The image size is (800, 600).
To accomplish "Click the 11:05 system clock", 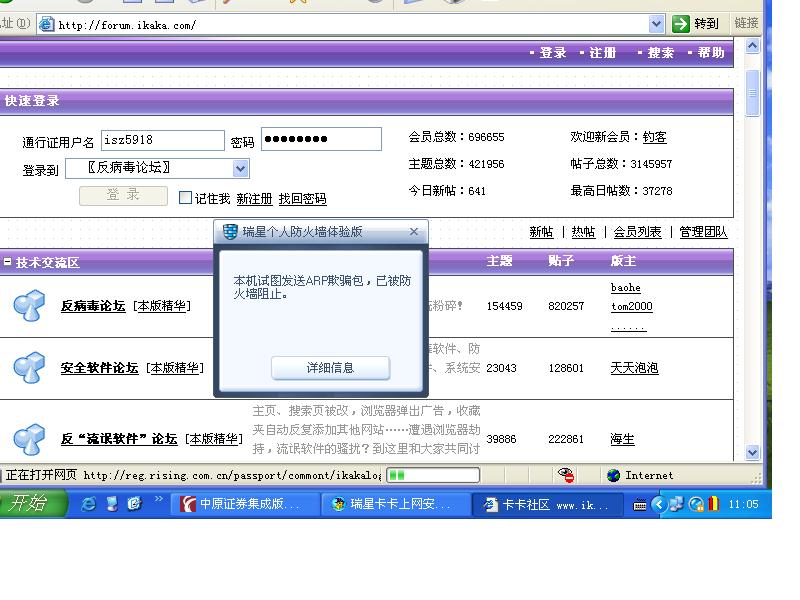I will pyautogui.click(x=743, y=505).
